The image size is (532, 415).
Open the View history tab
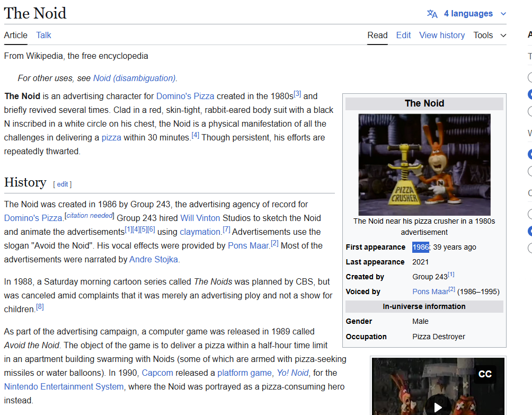pyautogui.click(x=442, y=36)
